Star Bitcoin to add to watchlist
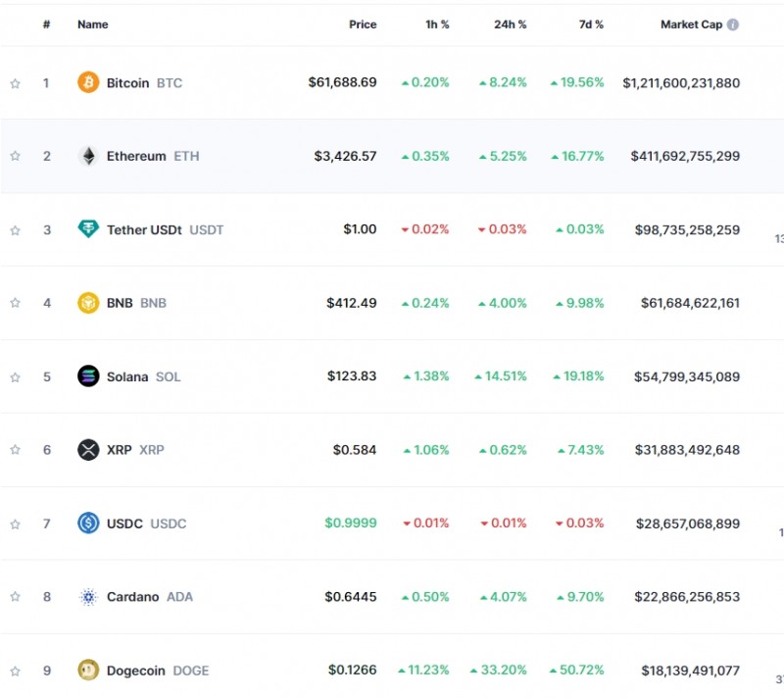 tap(15, 83)
